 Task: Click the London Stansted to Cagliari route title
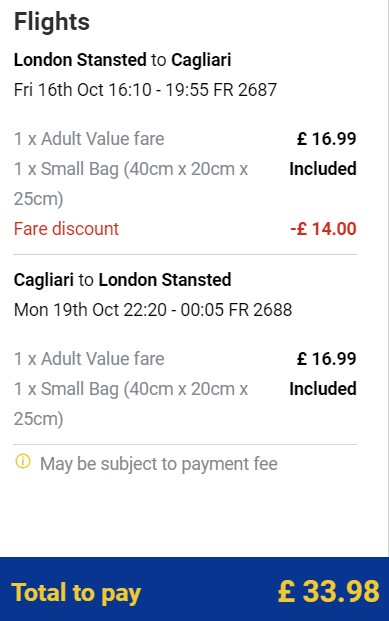click(x=122, y=60)
